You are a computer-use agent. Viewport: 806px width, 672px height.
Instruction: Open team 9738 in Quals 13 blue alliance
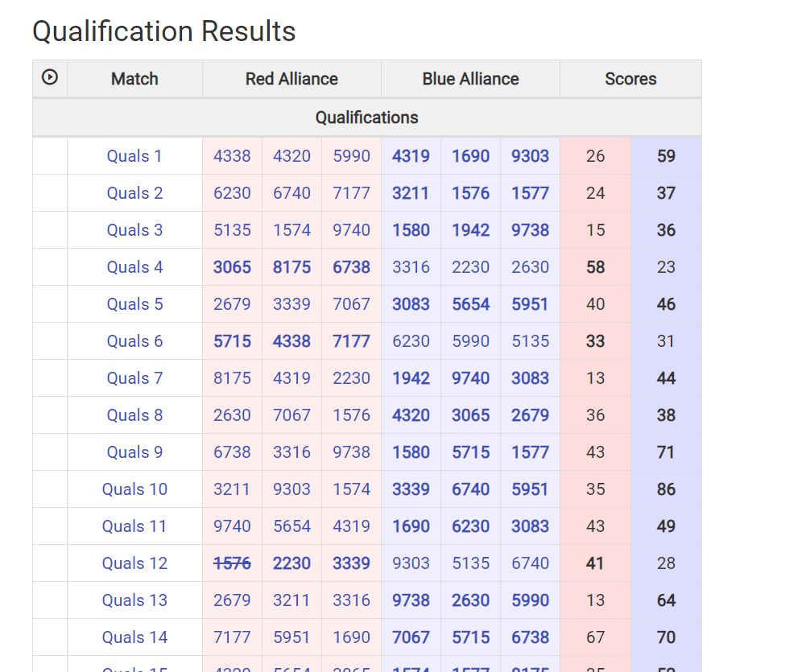(x=411, y=600)
